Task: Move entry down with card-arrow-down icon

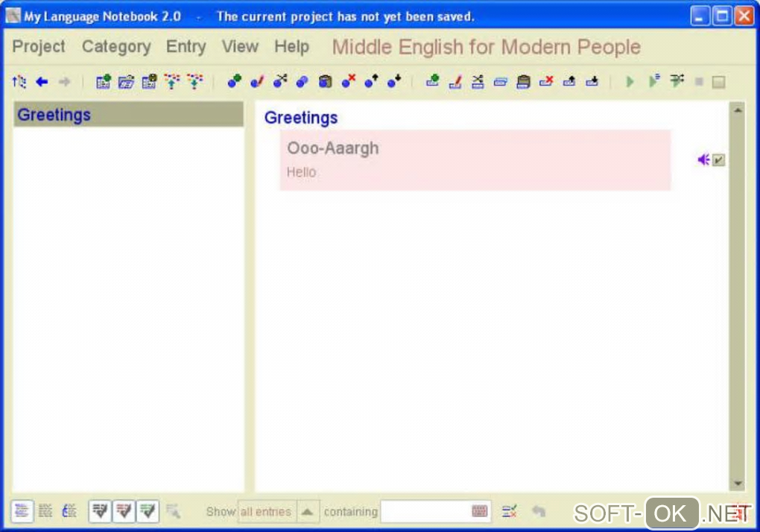Action: click(x=592, y=81)
